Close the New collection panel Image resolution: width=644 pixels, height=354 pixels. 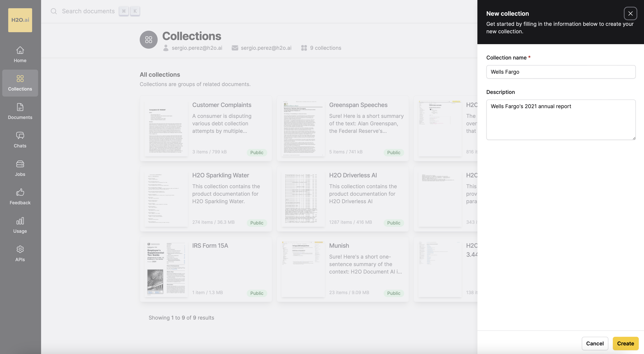pyautogui.click(x=631, y=13)
